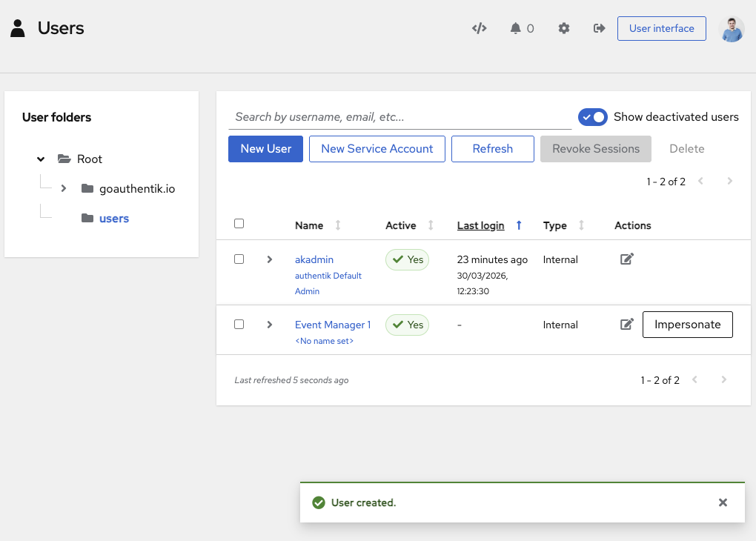The image size is (756, 541).
Task: Focus the user search field
Action: coord(400,117)
